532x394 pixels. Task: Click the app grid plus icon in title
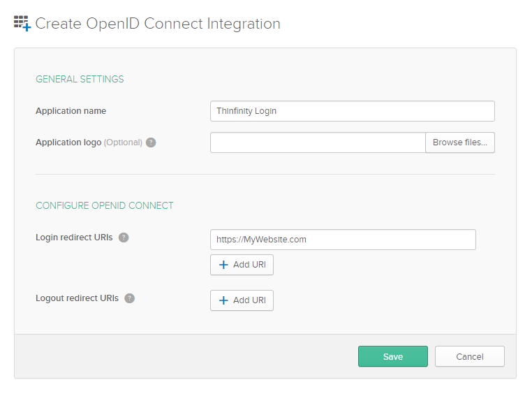pyautogui.click(x=22, y=23)
